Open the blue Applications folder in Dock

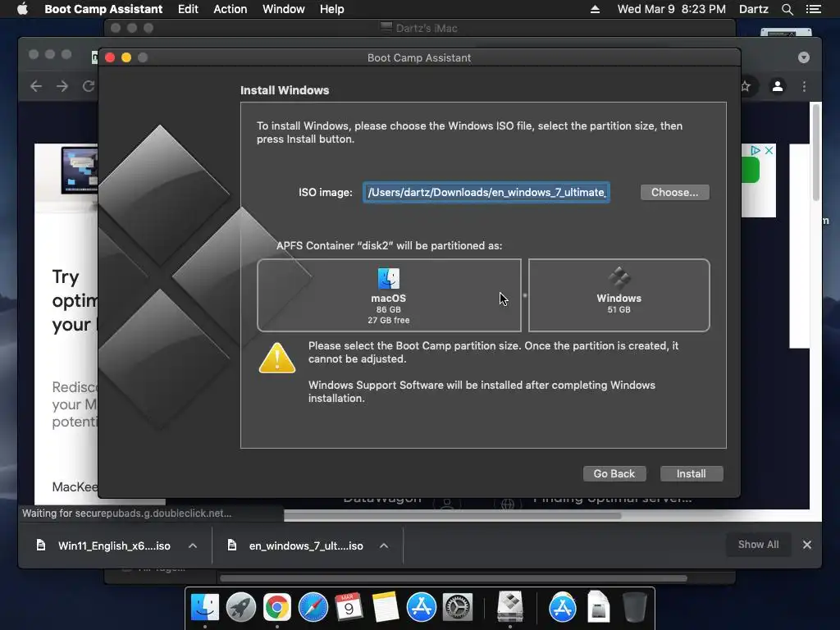click(563, 608)
